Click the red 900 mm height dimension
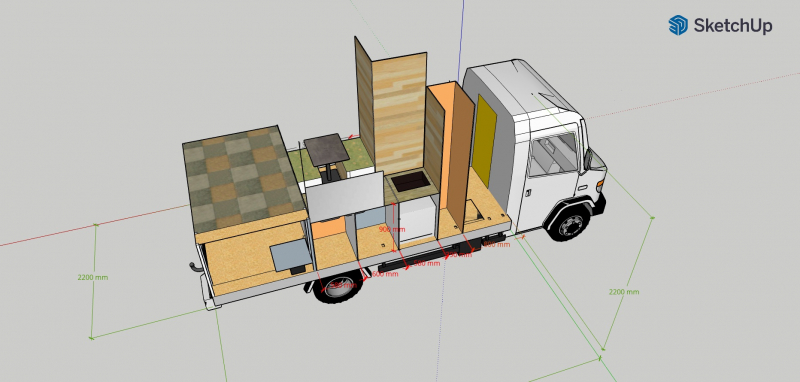Screen dimensions: 800x382 click(x=392, y=229)
